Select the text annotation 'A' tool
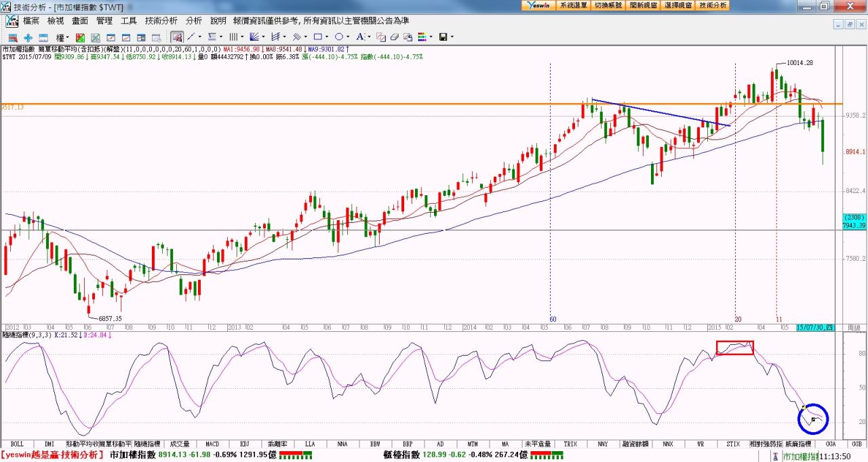Image resolution: width=868 pixels, height=462 pixels. coord(359,37)
